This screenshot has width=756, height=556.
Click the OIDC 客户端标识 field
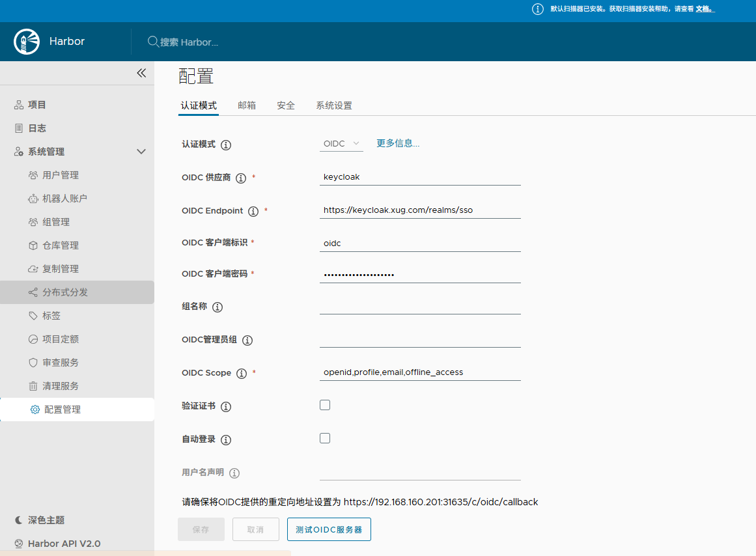tap(420, 243)
